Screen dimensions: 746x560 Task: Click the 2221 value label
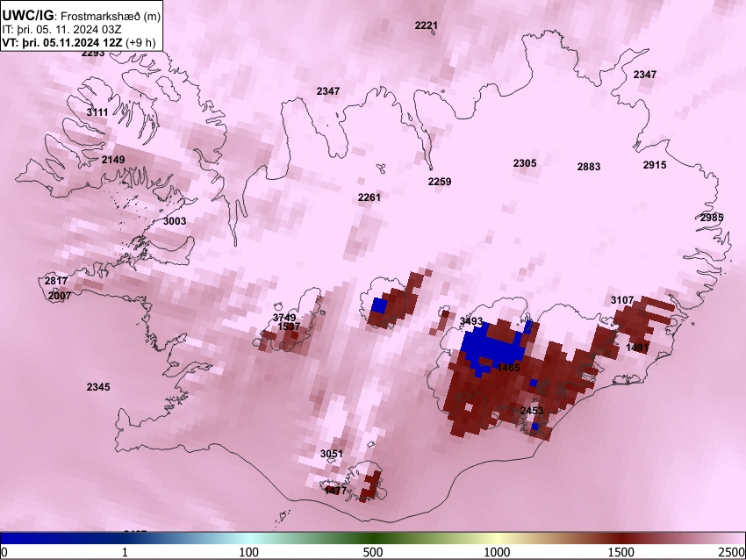[427, 25]
